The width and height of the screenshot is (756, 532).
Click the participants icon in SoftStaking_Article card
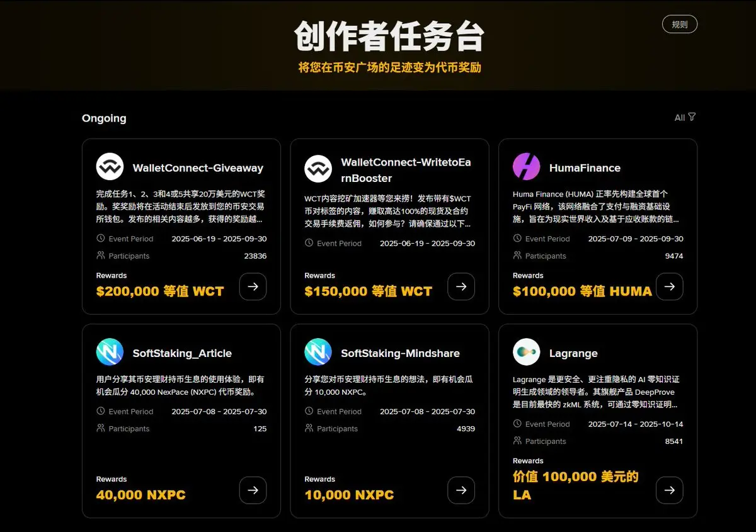[x=101, y=428]
